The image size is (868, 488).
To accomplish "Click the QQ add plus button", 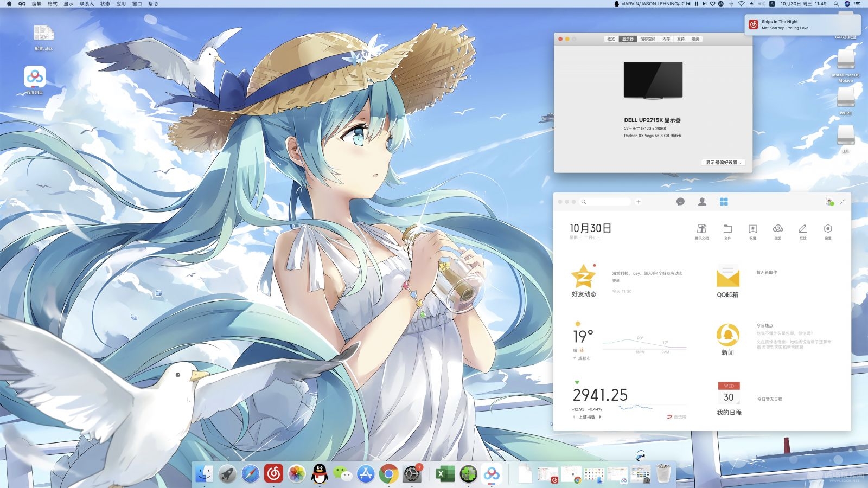I will [x=639, y=202].
